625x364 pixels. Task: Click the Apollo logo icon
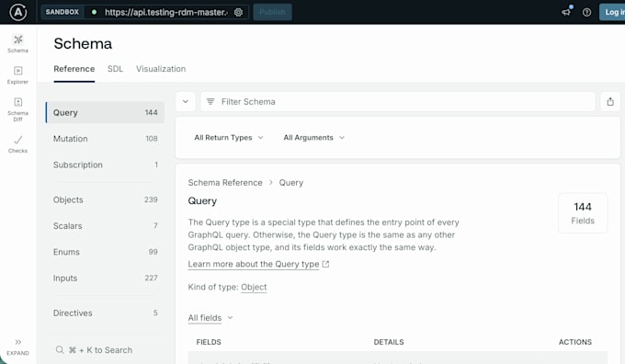pos(18,12)
